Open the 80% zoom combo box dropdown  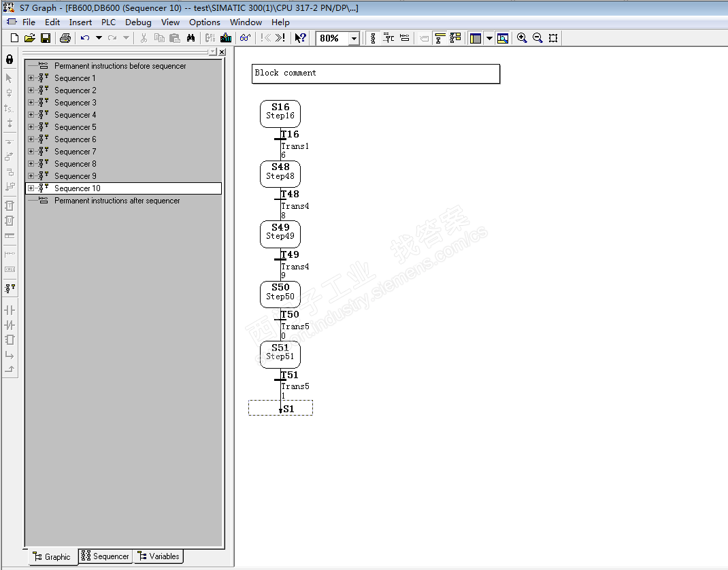(x=354, y=39)
